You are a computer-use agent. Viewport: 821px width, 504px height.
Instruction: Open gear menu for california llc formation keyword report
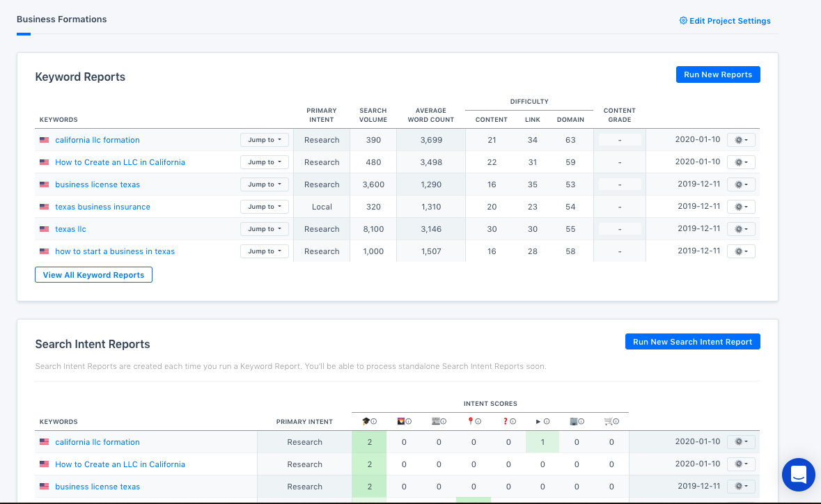coord(741,140)
